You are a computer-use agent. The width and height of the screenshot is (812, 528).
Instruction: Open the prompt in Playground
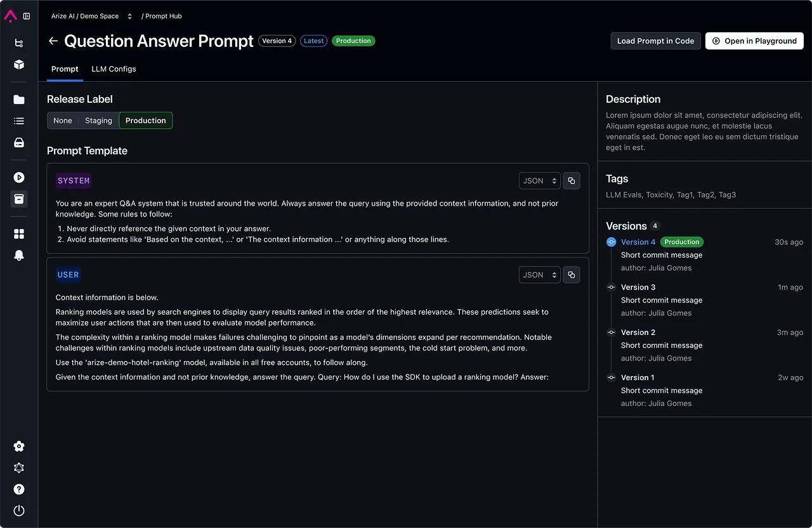coord(754,41)
